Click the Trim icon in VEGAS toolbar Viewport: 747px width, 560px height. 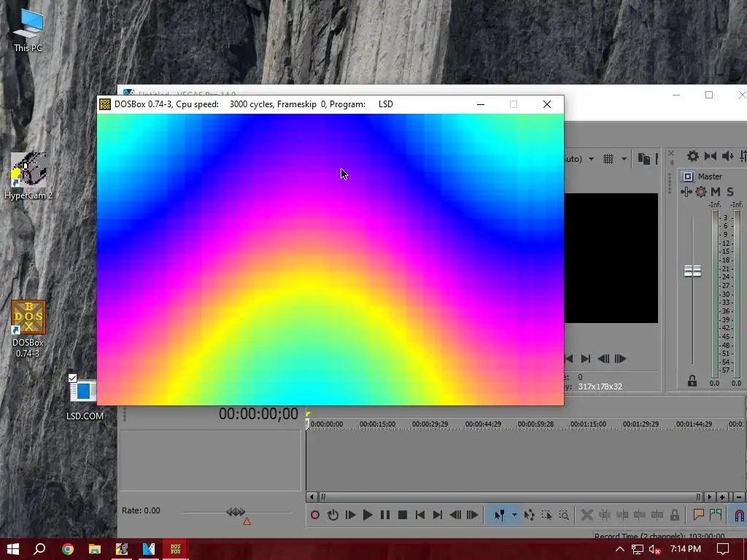(605, 515)
